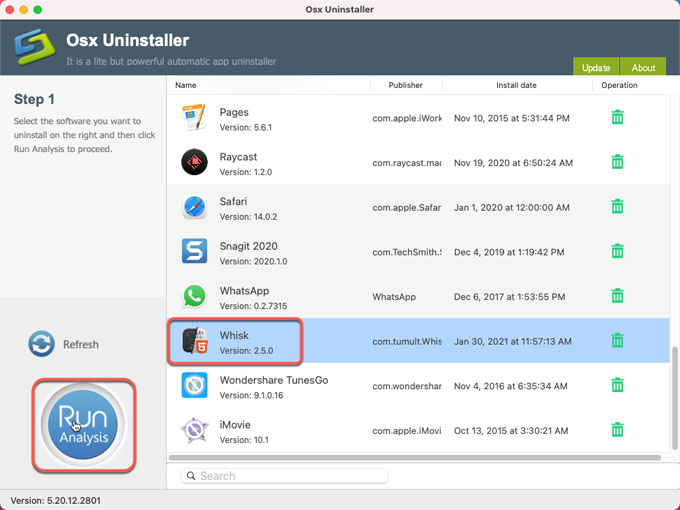Screen dimensions: 680x510
Task: Delete WhatsApp using its trash icon
Action: coord(618,296)
